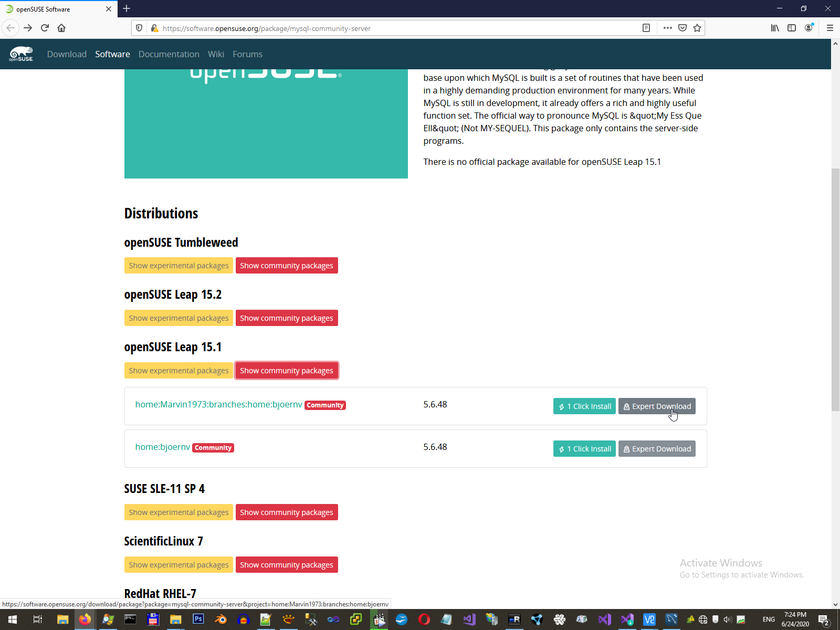The image size is (840, 630).
Task: Open the Wiki nav item
Action: click(x=216, y=54)
